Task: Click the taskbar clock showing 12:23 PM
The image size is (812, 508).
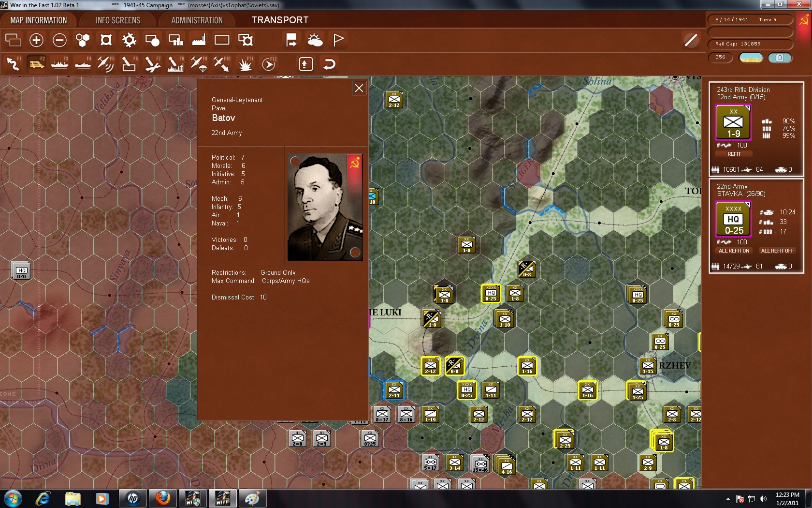Action: pyautogui.click(x=787, y=499)
